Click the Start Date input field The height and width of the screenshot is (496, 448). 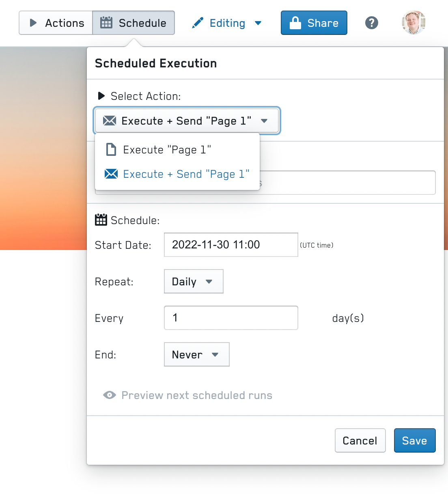[231, 245]
